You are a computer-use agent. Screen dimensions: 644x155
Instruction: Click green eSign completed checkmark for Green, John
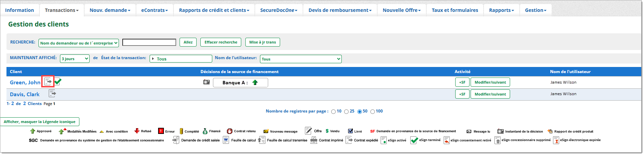tap(58, 82)
